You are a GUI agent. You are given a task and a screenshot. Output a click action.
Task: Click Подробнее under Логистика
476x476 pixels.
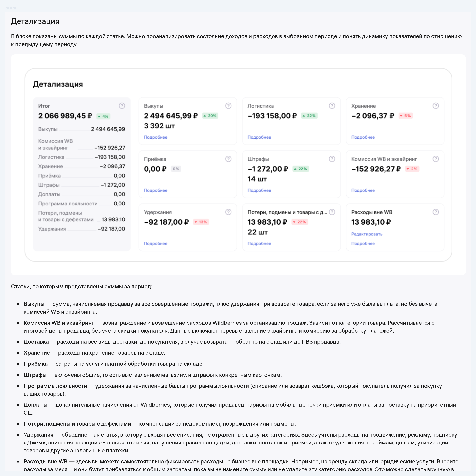pos(259,137)
